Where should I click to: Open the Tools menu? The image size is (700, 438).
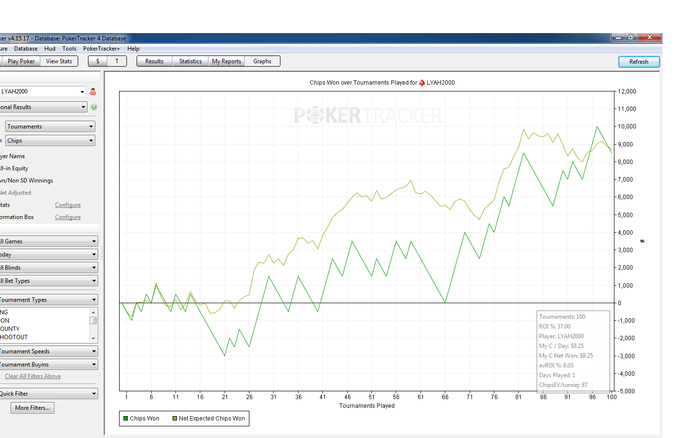69,49
